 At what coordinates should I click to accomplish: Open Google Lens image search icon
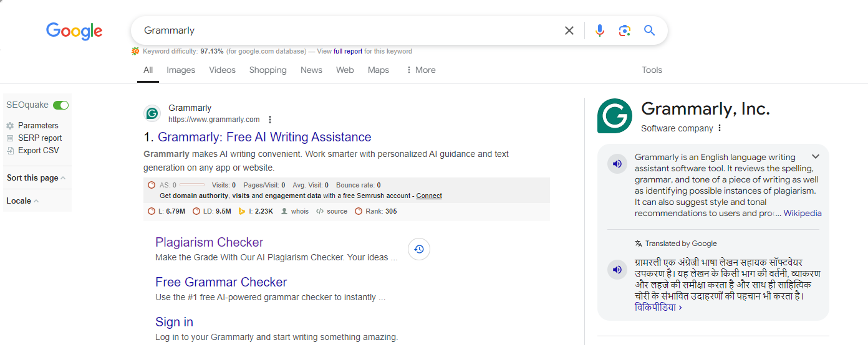tap(624, 31)
